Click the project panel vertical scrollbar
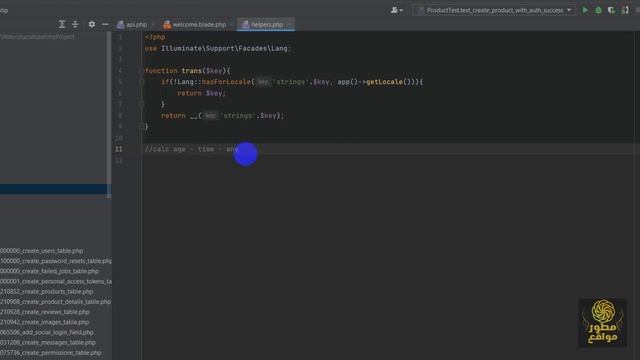This screenshot has height=360, width=640. tap(109, 115)
